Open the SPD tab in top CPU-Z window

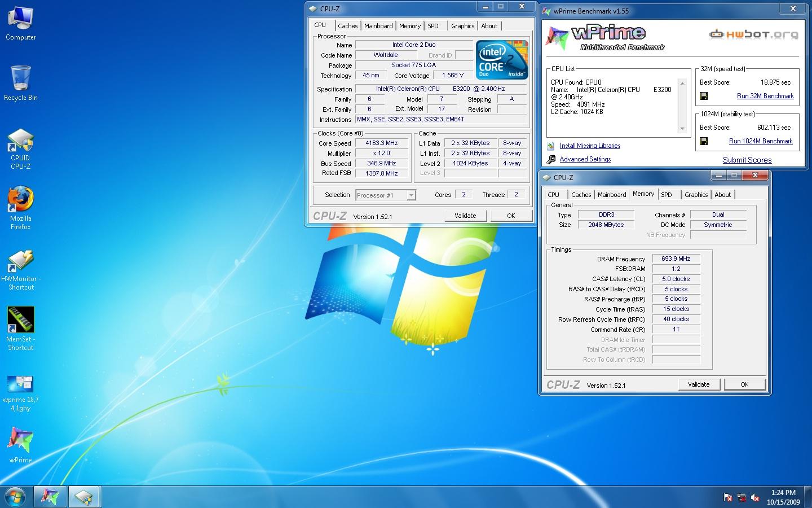point(433,26)
